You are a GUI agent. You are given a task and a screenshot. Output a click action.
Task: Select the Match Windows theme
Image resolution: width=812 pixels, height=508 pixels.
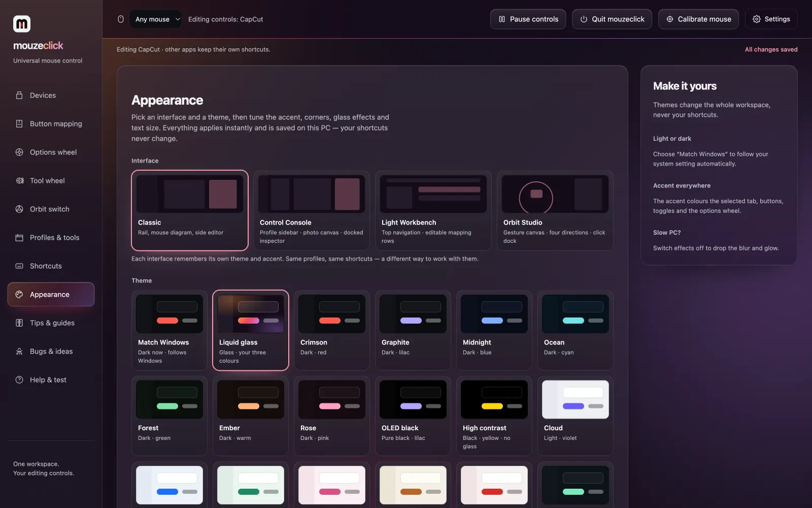pos(170,330)
